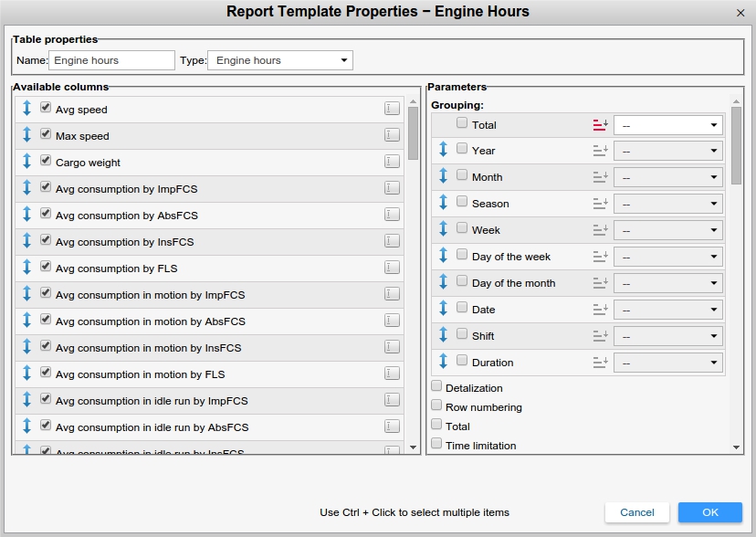Expand the Date grouping dropdown
Screen dimensions: 756x537
click(668, 310)
